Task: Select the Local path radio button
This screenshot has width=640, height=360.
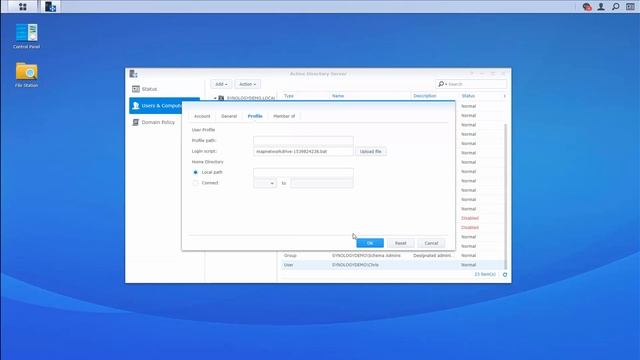Action: 196,173
